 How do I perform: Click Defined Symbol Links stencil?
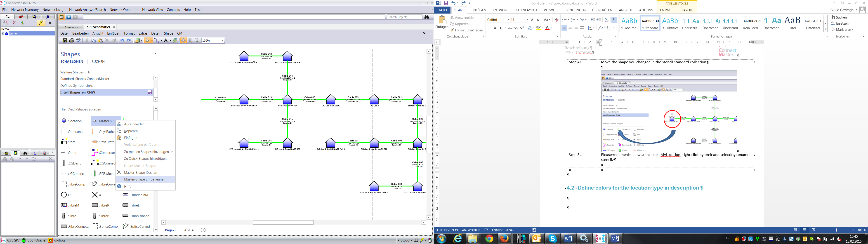pos(76,86)
